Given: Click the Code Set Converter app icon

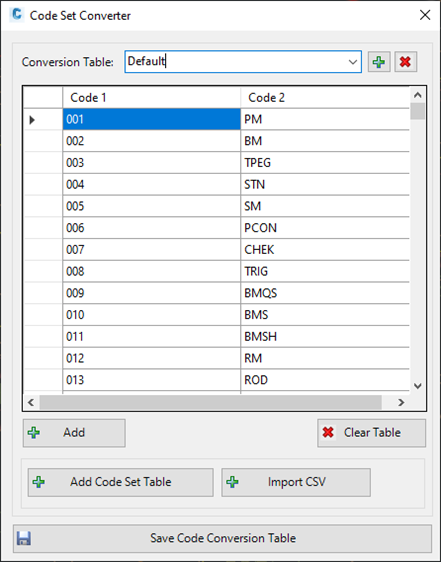Looking at the screenshot, I should 16,15.
